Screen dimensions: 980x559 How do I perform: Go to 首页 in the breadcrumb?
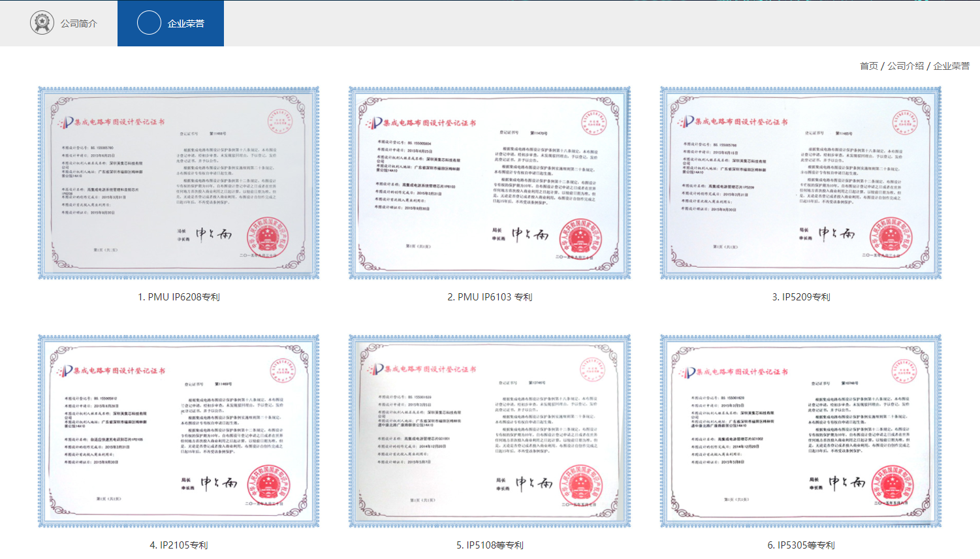(868, 66)
